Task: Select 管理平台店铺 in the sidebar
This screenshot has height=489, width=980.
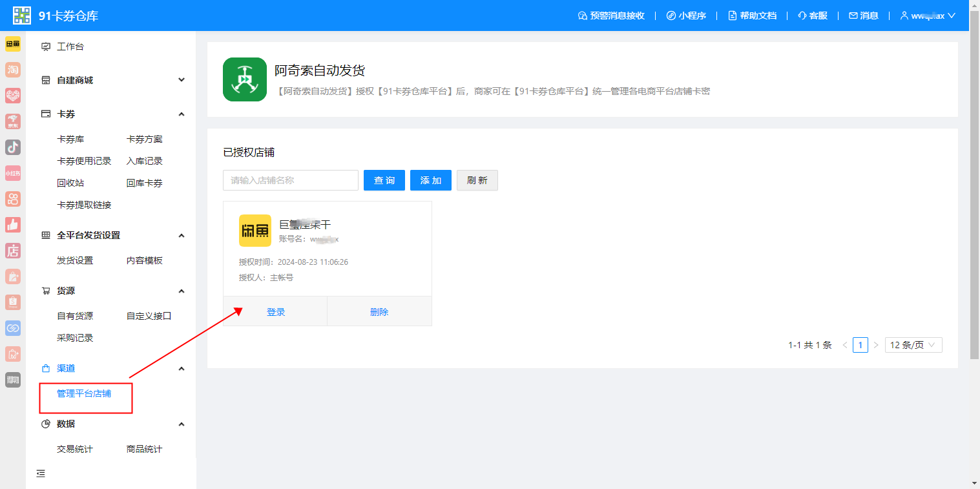Action: pyautogui.click(x=84, y=393)
